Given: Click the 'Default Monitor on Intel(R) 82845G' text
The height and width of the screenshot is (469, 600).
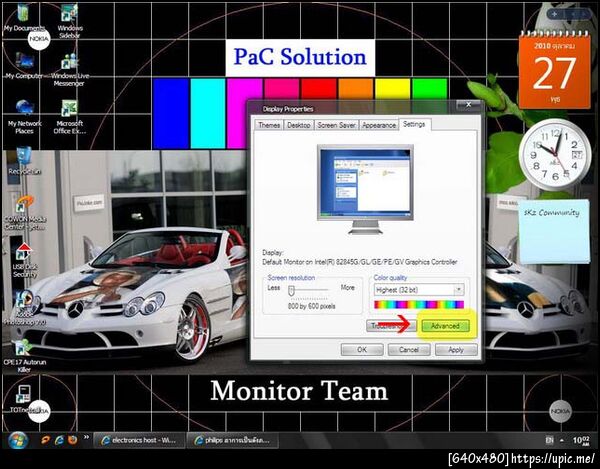Looking at the screenshot, I should pos(360,262).
